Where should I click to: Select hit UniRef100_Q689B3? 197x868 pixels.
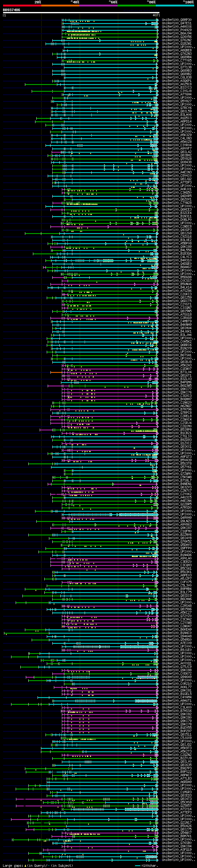pos(177,71)
